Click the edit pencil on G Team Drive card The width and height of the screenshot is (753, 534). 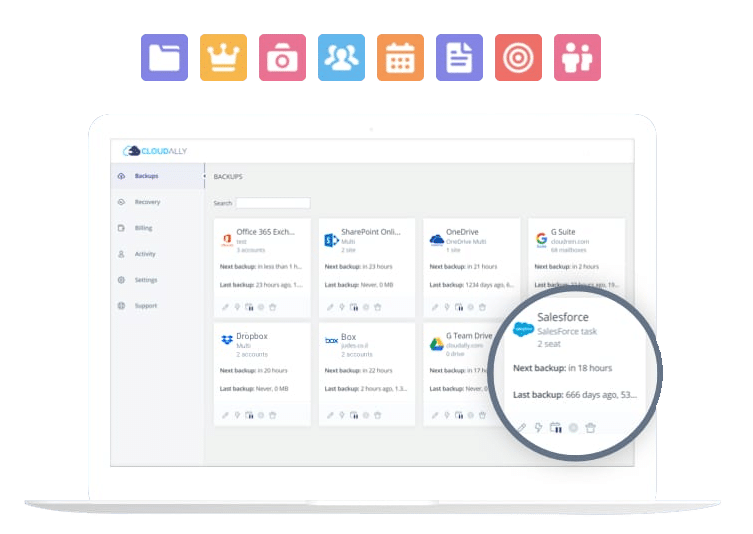point(435,415)
